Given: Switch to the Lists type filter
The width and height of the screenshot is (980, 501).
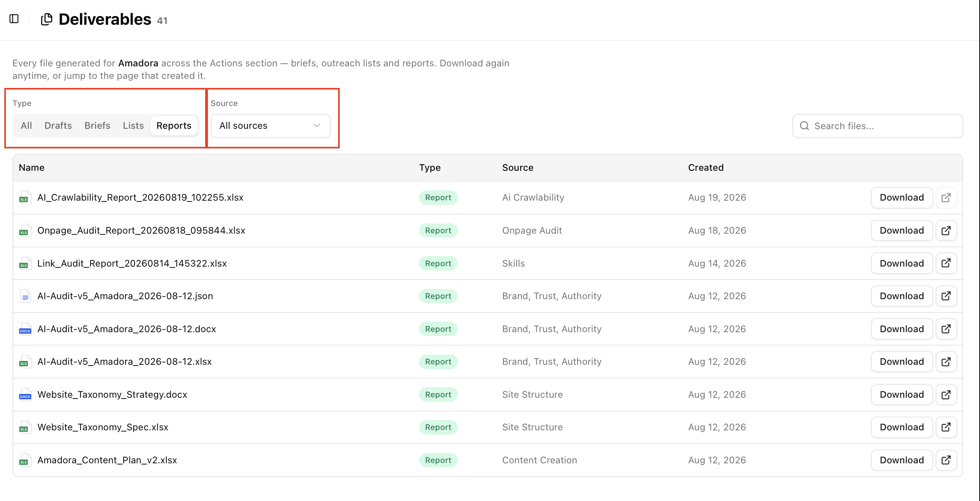Looking at the screenshot, I should [133, 126].
